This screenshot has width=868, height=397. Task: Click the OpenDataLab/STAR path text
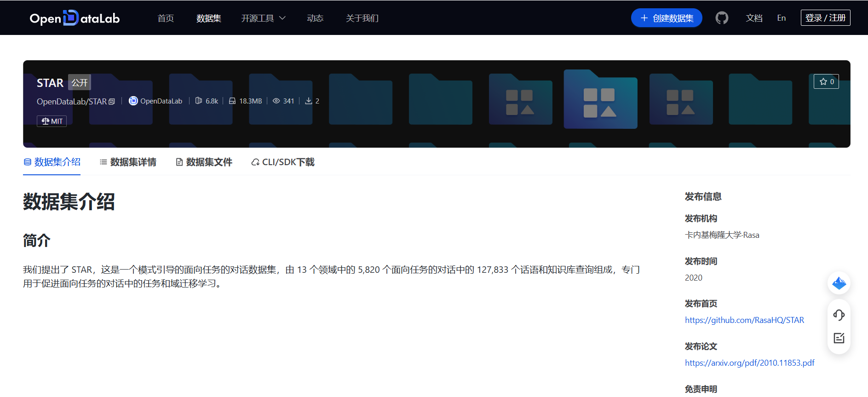(x=72, y=101)
